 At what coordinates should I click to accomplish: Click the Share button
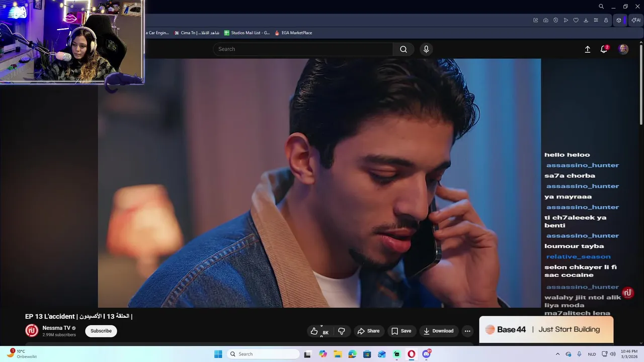(368, 331)
